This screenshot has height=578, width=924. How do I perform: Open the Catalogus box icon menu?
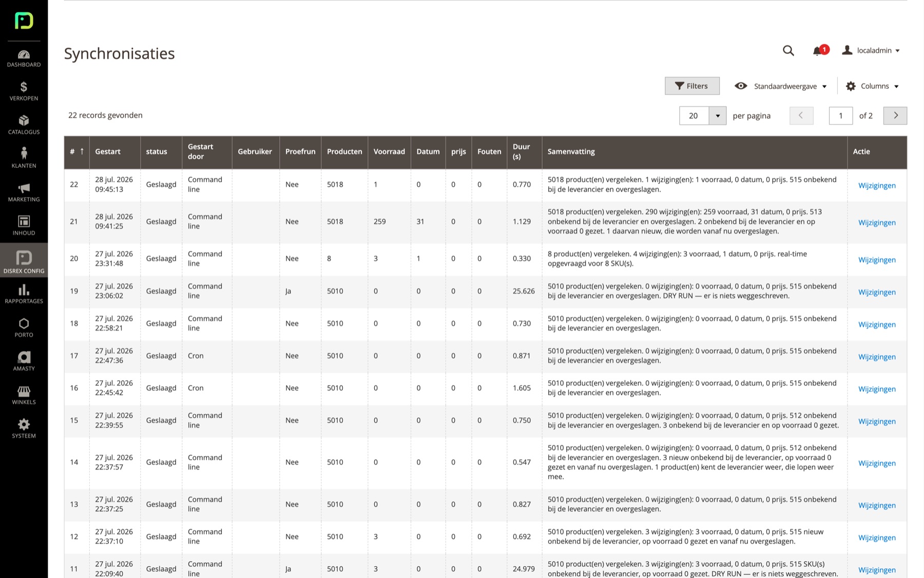click(24, 125)
